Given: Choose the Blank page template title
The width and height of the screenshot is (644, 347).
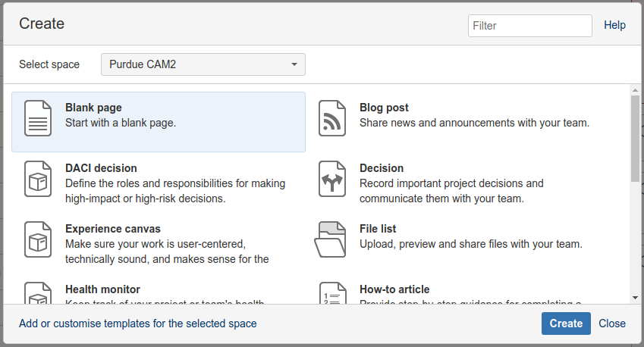Looking at the screenshot, I should [93, 108].
